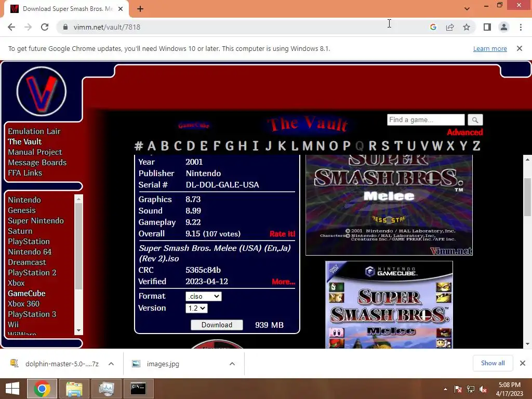Viewport: 532px width, 399px height.
Task: Open the Chrome profile avatar
Action: click(504, 27)
